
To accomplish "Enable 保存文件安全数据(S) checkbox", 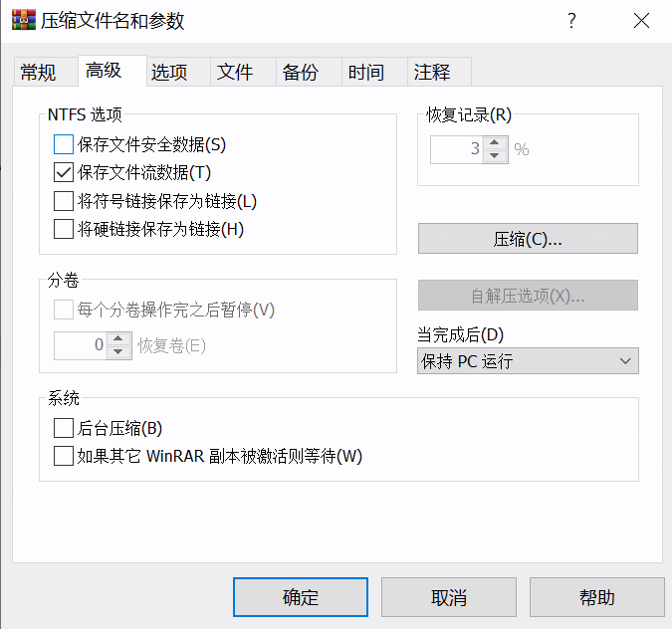I will click(x=64, y=144).
